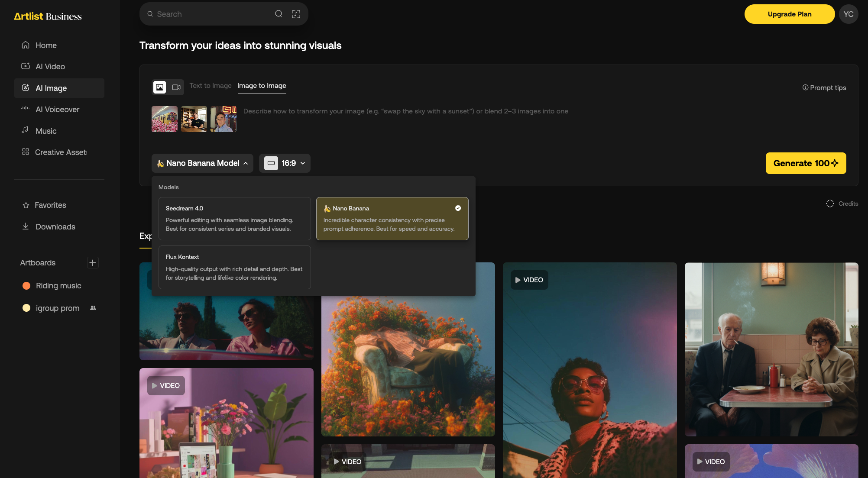Collapse the Nano Banana Model dropdown
This screenshot has width=868, height=478.
(202, 163)
